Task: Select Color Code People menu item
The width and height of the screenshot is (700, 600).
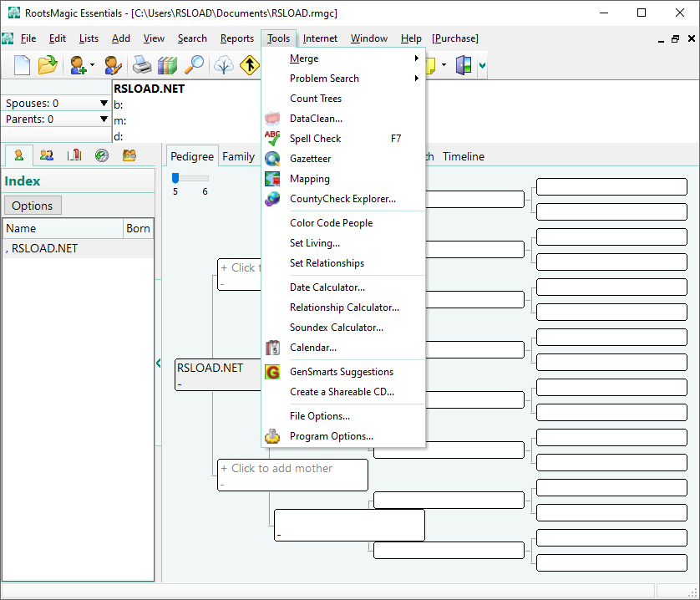Action: point(332,223)
